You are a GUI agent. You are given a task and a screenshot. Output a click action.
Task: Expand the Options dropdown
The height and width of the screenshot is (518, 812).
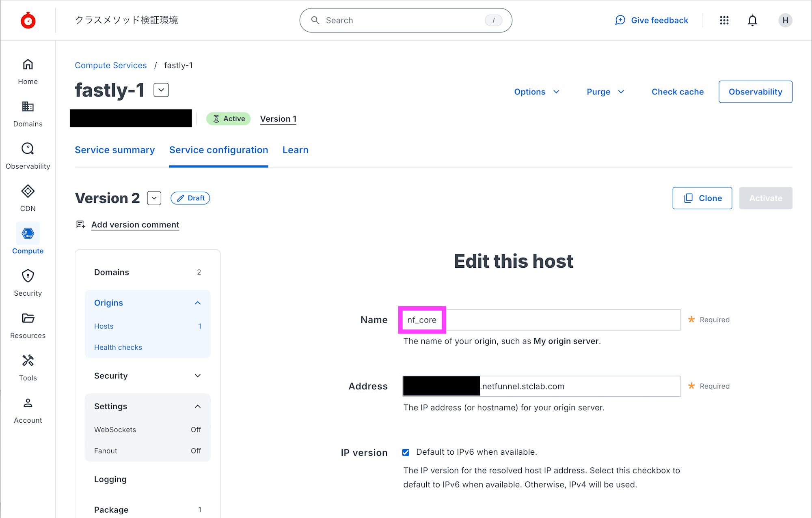pyautogui.click(x=536, y=92)
